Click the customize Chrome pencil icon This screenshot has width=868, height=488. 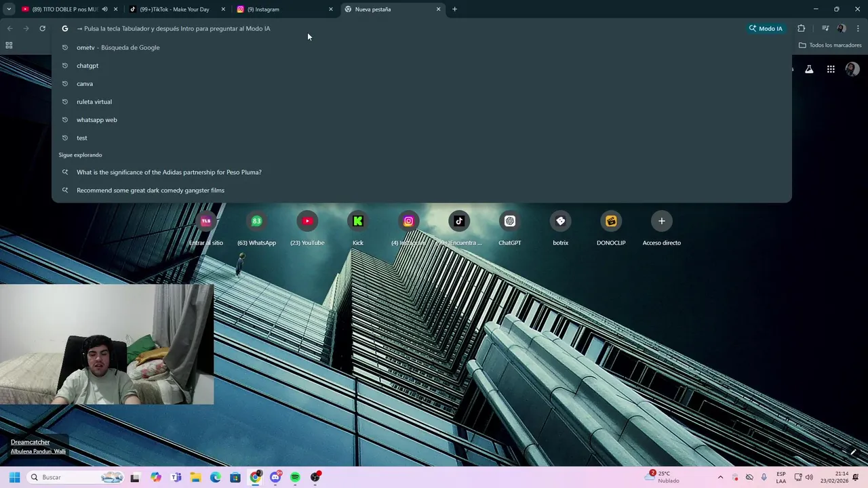tap(853, 452)
